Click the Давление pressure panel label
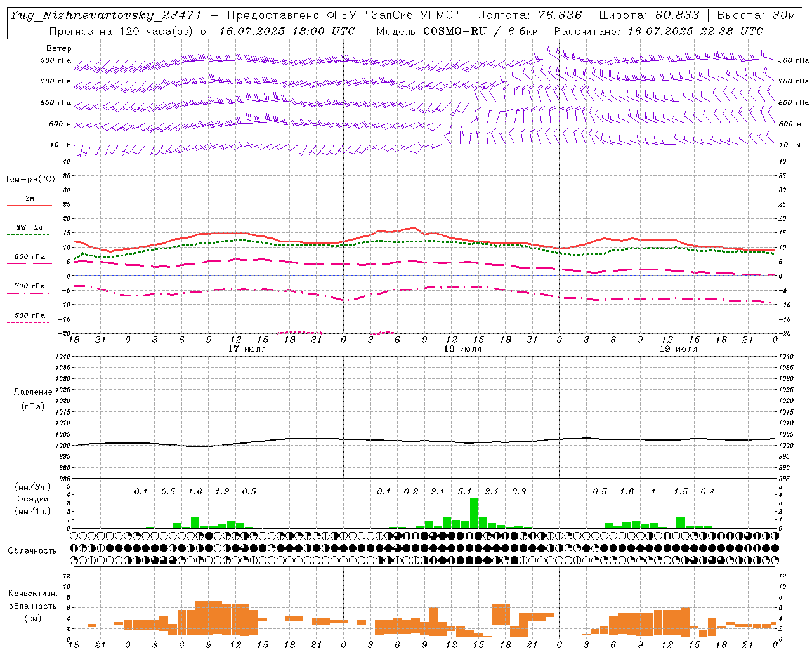This screenshot has height=650, width=812. tap(33, 392)
